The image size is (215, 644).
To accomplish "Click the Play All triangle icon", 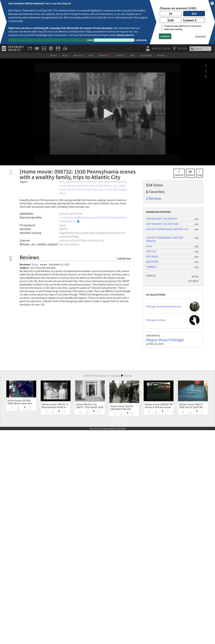I will click(x=122, y=375).
